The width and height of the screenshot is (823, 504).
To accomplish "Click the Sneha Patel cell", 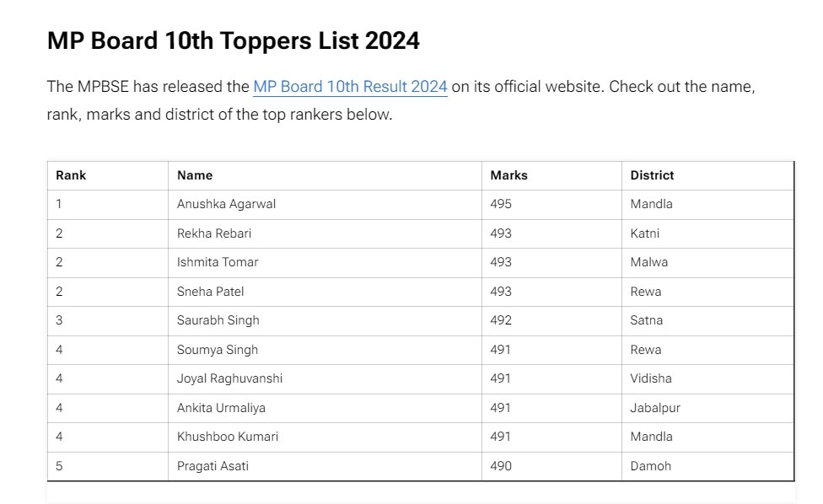I will click(325, 292).
